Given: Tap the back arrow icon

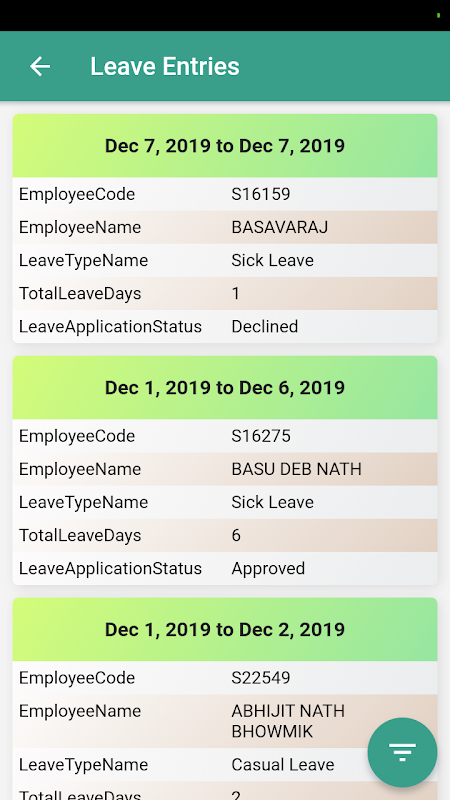Looking at the screenshot, I should pyautogui.click(x=40, y=66).
